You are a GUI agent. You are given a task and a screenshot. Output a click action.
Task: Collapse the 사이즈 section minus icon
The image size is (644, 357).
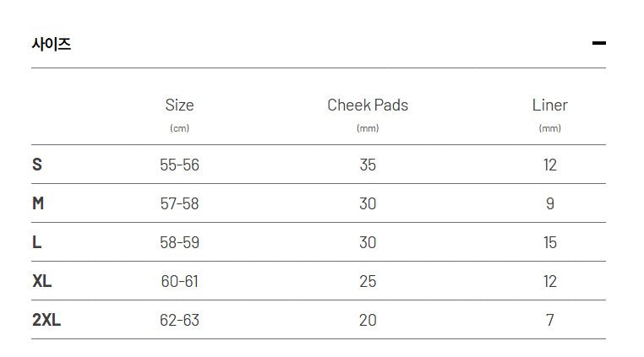point(598,43)
